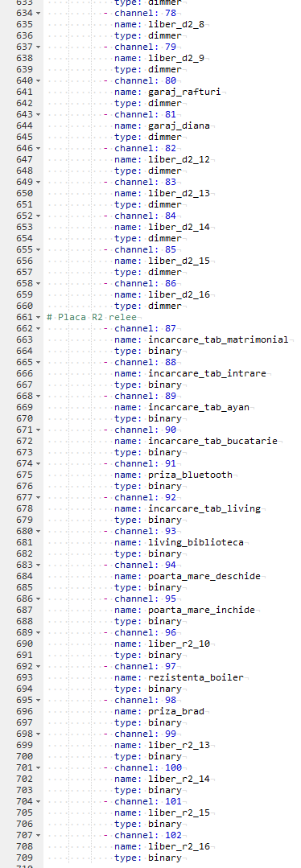
Task: Click 'liber_d2_15' value
Action: 179,261
